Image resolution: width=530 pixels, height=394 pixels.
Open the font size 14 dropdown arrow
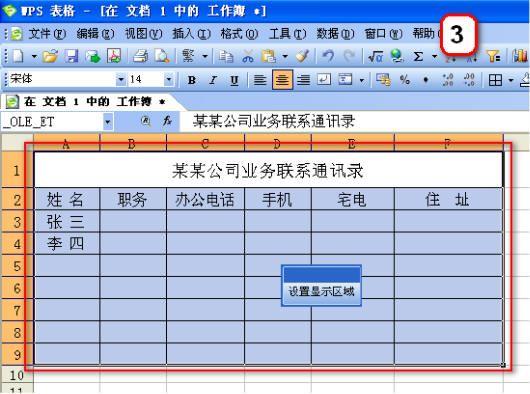(x=169, y=80)
